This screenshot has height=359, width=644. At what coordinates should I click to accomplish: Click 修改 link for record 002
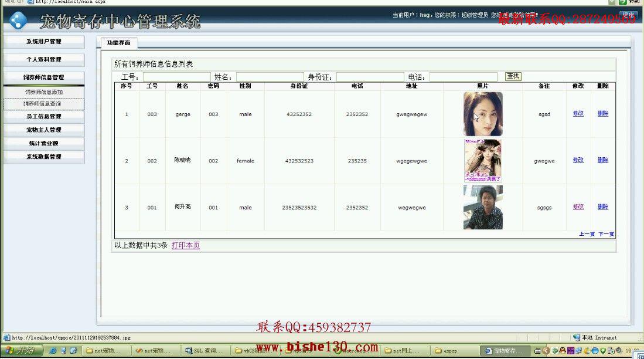[x=578, y=160]
